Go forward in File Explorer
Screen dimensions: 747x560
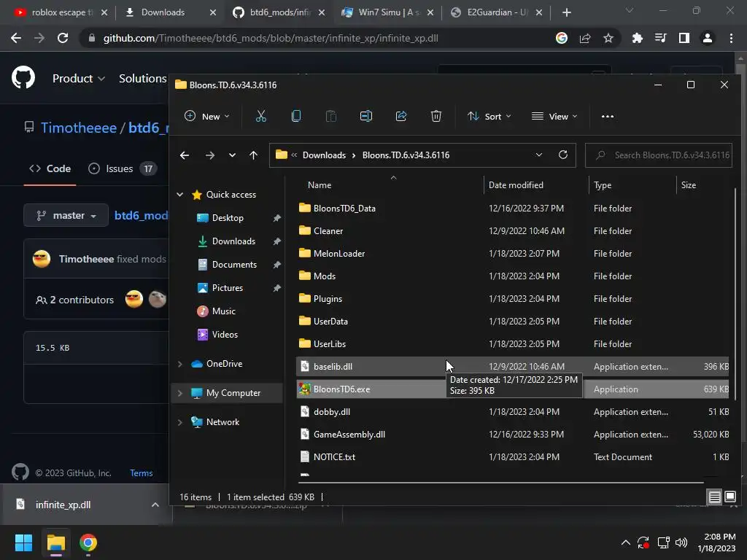coord(209,155)
